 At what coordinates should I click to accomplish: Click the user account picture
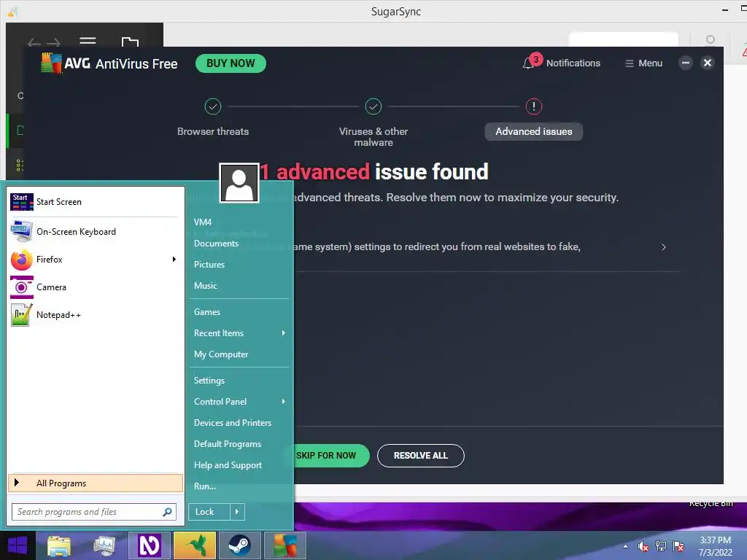point(239,183)
